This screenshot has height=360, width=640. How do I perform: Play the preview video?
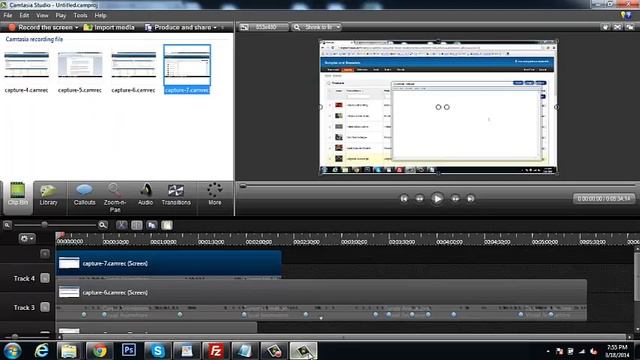coord(437,199)
